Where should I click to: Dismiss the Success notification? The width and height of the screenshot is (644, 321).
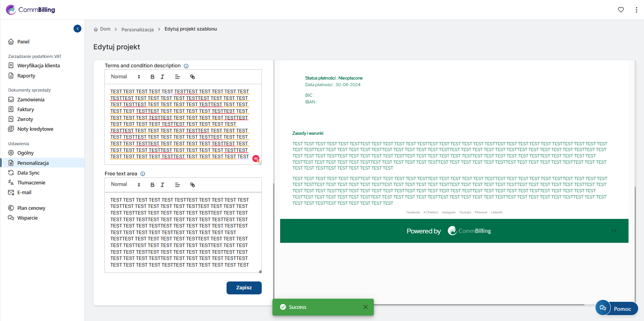(365, 307)
